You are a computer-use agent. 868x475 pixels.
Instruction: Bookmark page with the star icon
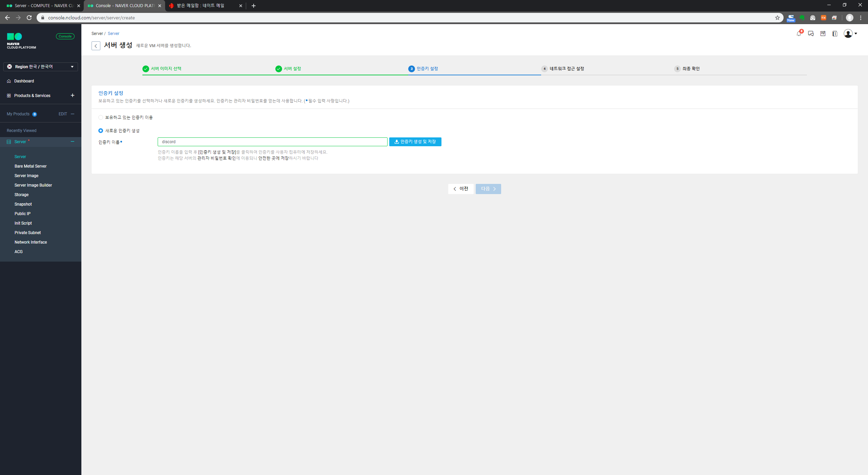(777, 18)
